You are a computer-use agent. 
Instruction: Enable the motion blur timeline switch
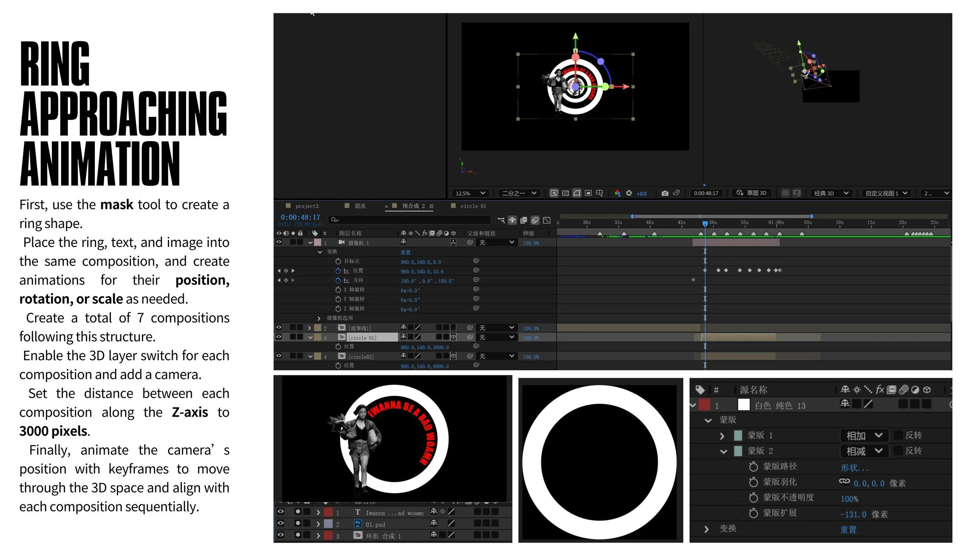[x=535, y=220]
